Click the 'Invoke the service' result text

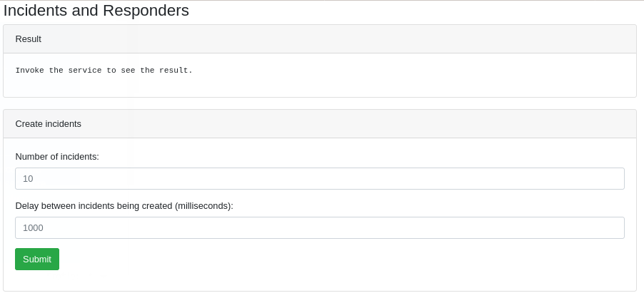point(104,71)
